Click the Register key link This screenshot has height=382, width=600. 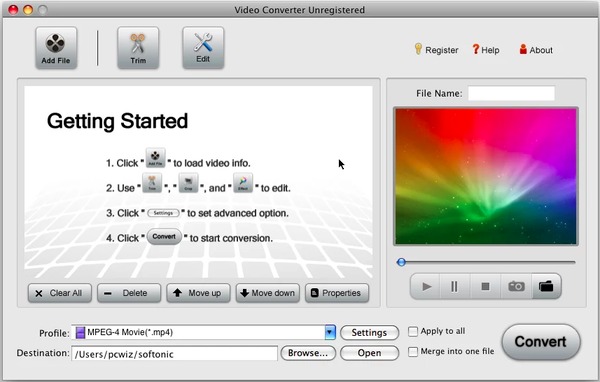coord(436,50)
